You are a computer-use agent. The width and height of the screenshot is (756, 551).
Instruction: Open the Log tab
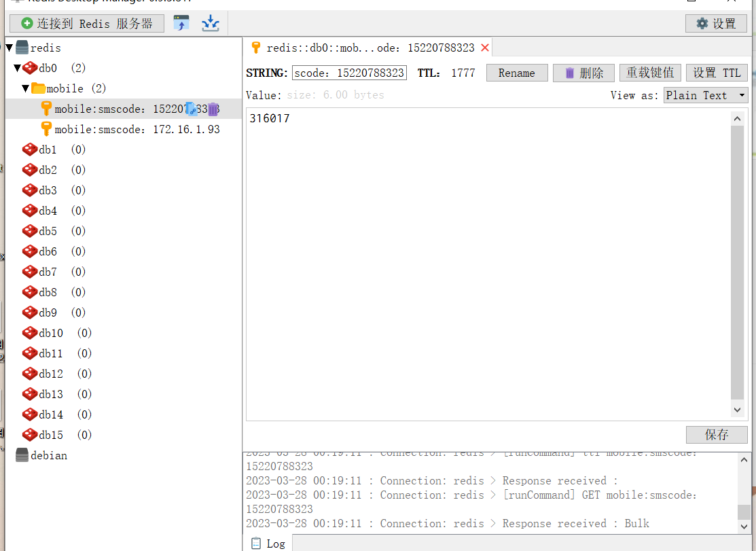point(268,544)
